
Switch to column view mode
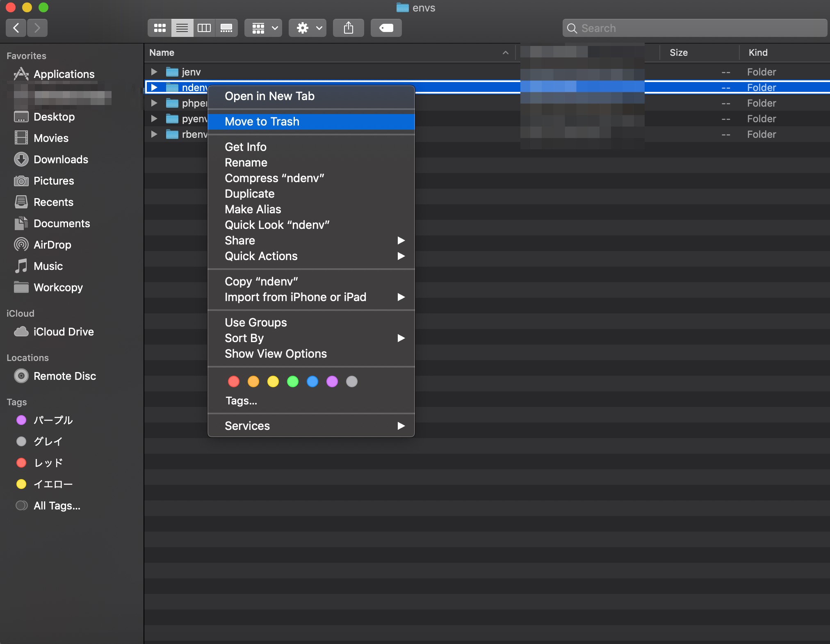[204, 28]
